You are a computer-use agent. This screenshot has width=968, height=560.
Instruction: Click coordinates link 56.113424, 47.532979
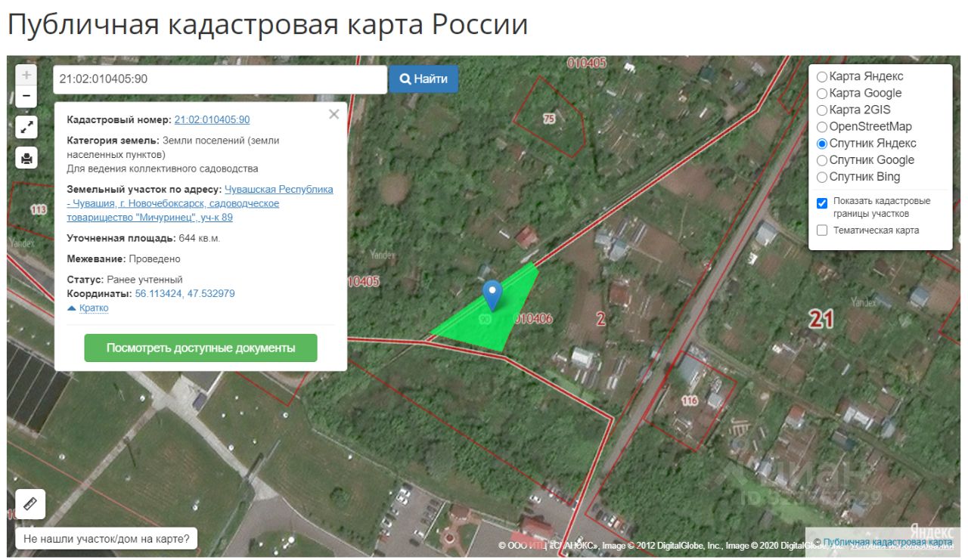[x=185, y=293]
